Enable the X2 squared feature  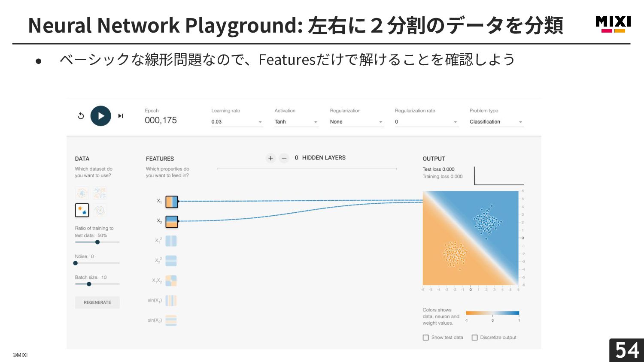(171, 261)
